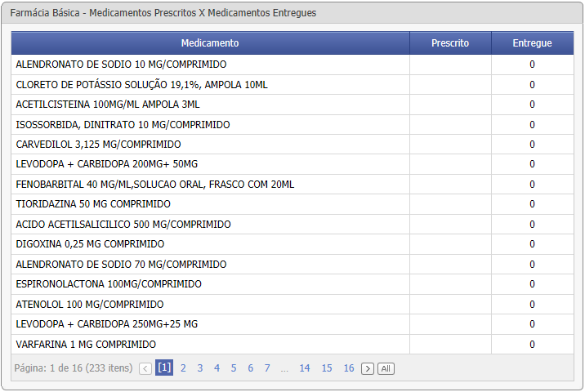
Task: Select CLORETO DE POTÁSSIO SOLUÇÃO 19,1% row
Action: 292,85
